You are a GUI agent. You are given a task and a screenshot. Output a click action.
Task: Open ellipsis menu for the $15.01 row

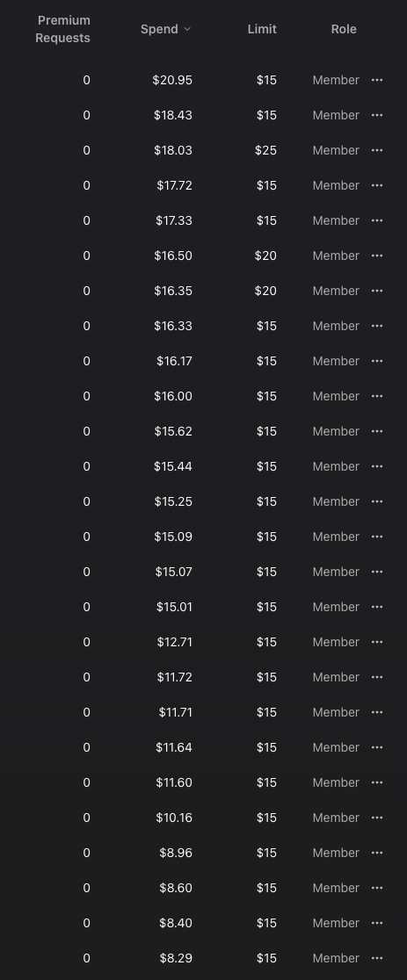tap(377, 607)
